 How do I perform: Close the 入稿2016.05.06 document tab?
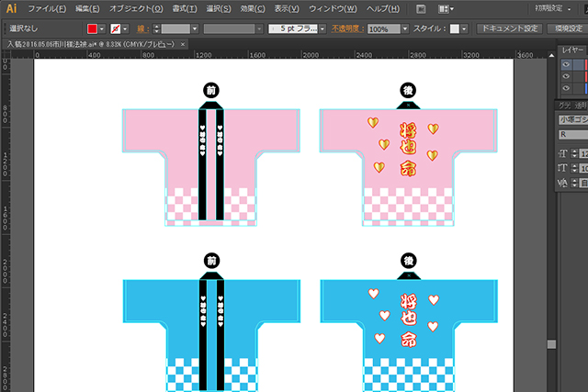(x=183, y=44)
